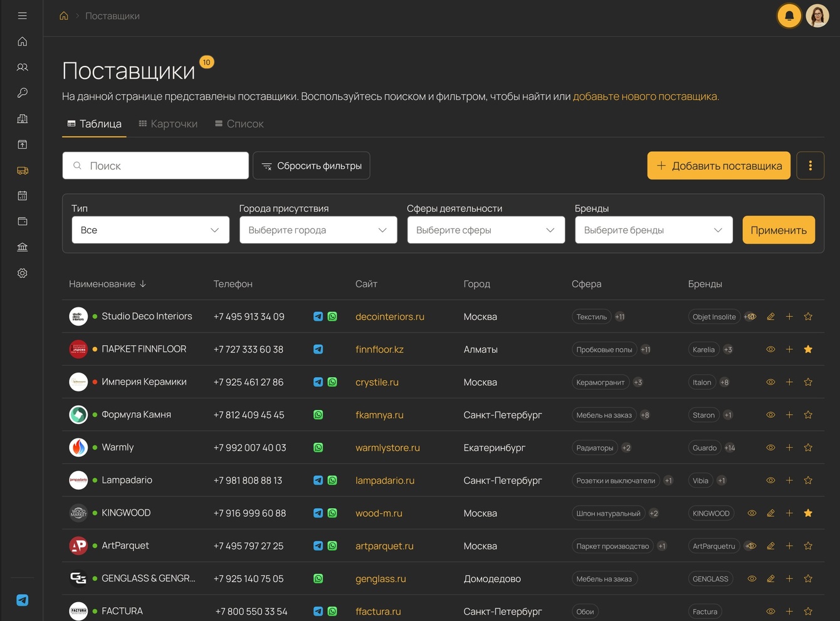Screen dimensions: 840x621
Task: Toggle favorite star for Studio Deco Interiors
Action: [808, 317]
